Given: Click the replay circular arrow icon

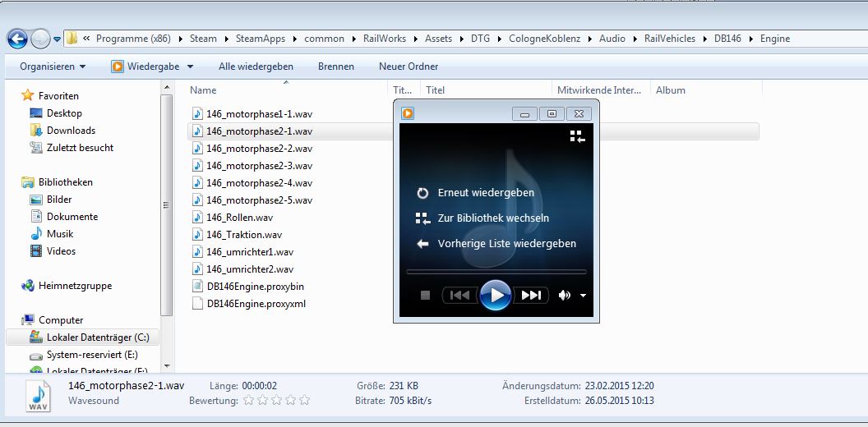Looking at the screenshot, I should [x=423, y=193].
